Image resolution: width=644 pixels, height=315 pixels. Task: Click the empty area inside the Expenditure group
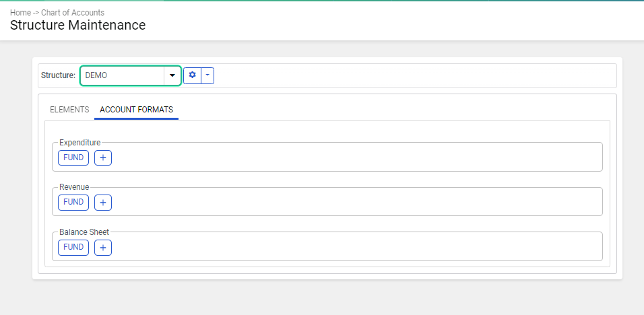pyautogui.click(x=353, y=158)
